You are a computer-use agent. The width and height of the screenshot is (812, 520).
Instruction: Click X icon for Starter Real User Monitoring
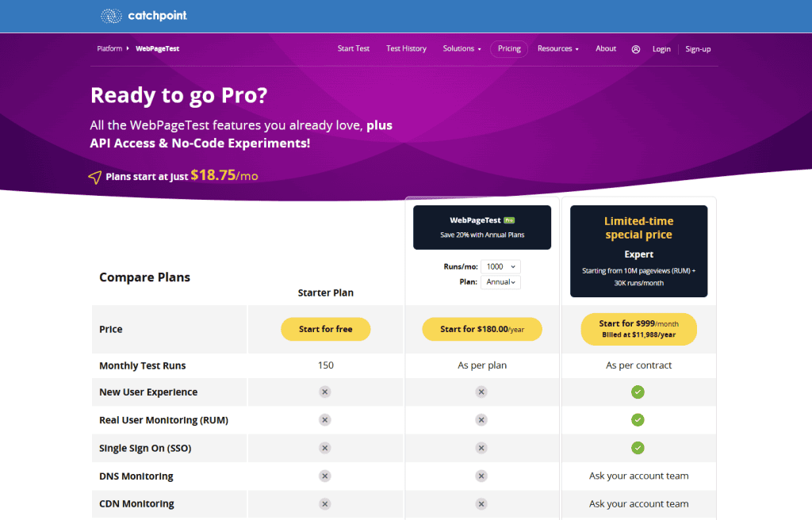point(324,420)
